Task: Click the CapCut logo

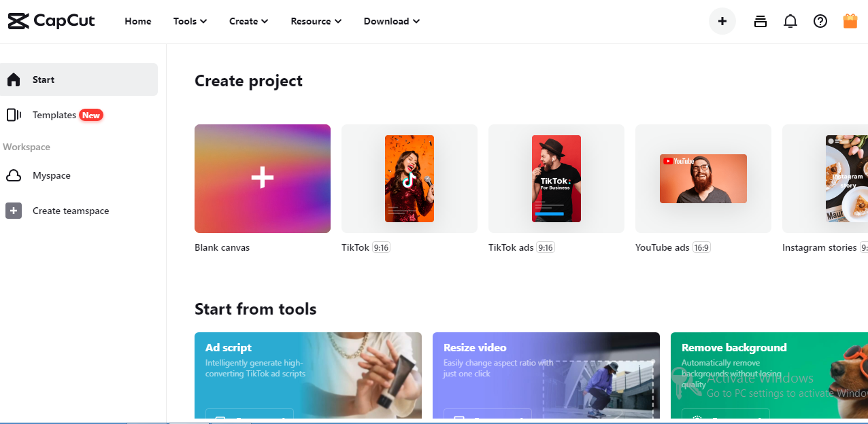Action: tap(51, 21)
